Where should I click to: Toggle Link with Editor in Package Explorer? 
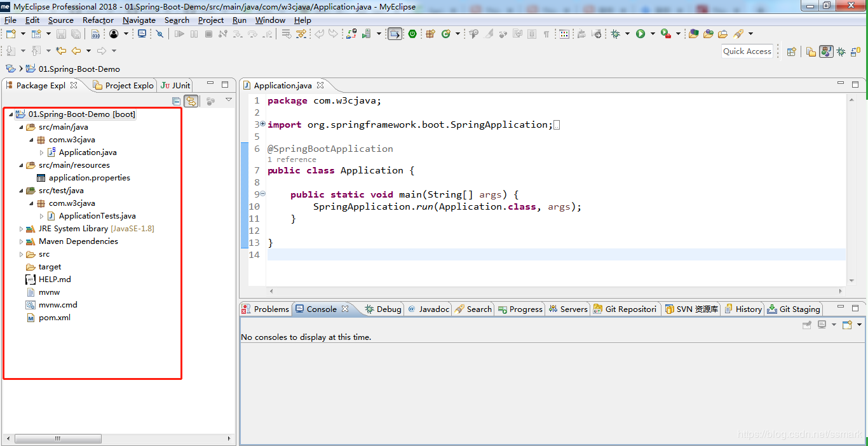pyautogui.click(x=191, y=101)
